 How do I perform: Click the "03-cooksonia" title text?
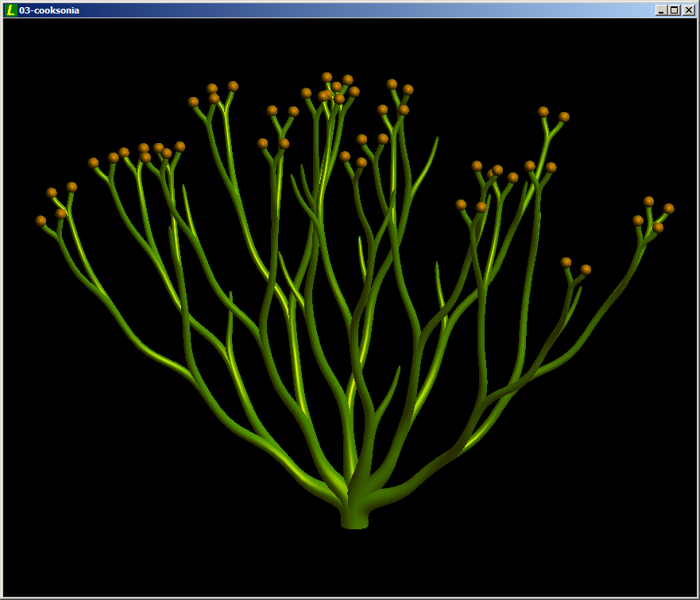(x=49, y=10)
